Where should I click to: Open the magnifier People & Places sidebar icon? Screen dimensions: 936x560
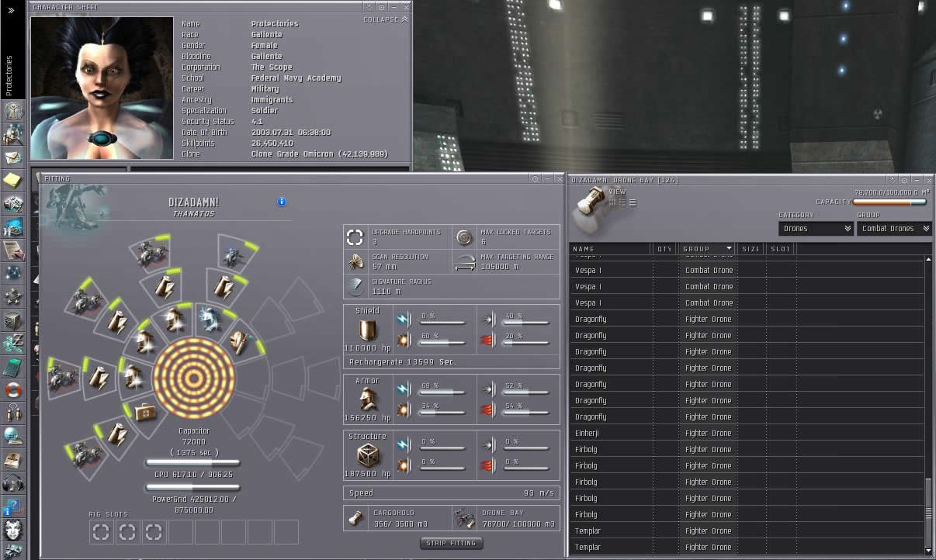13,135
